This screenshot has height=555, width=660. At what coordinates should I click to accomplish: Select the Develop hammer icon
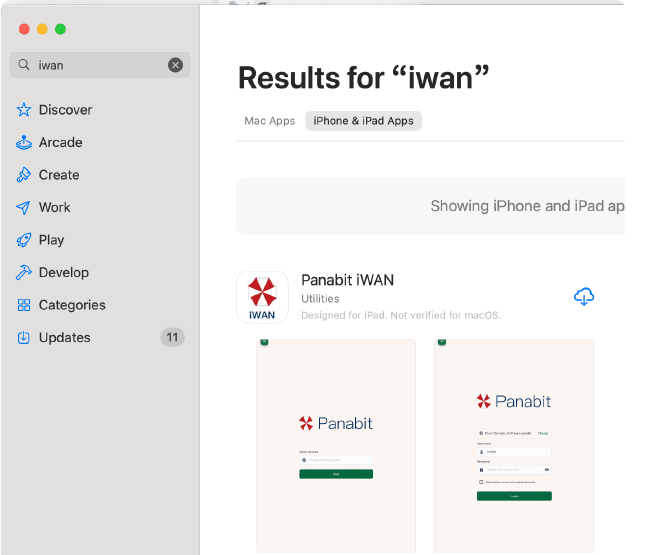coord(24,273)
